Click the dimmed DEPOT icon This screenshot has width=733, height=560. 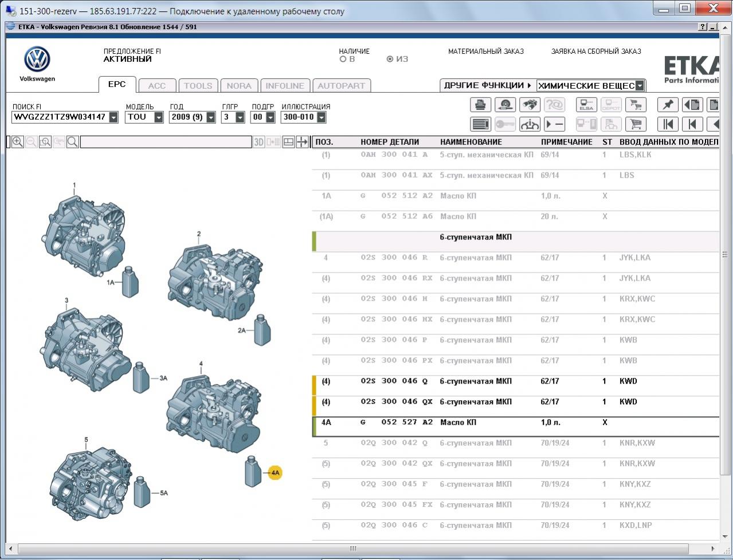[611, 105]
